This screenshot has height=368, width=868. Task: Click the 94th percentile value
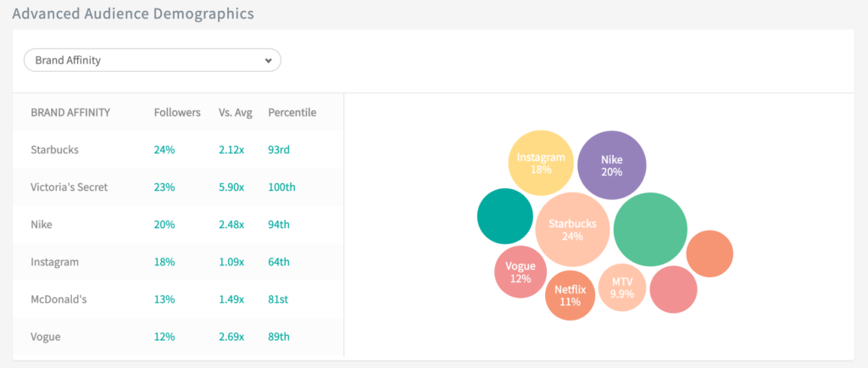[279, 225]
